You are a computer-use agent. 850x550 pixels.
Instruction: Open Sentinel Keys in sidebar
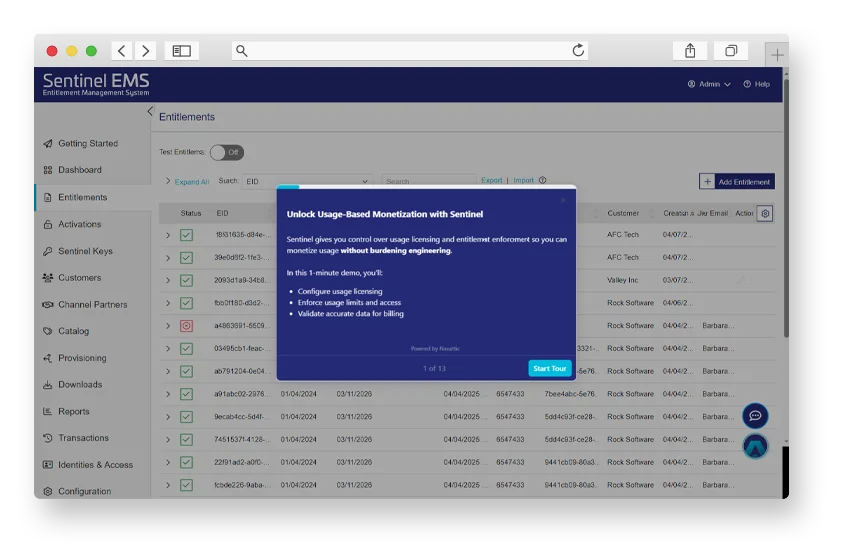click(x=85, y=251)
